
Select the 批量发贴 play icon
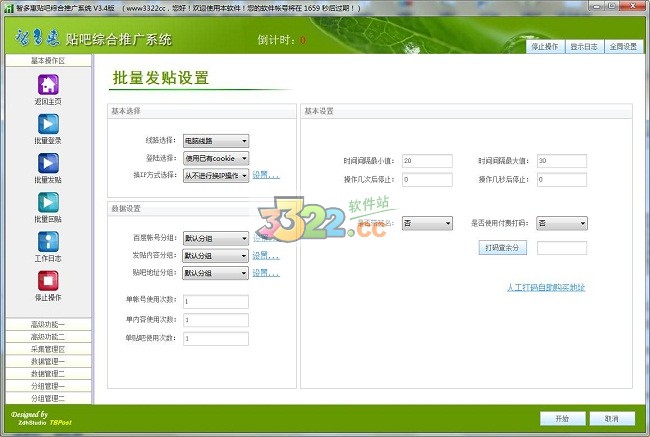click(48, 163)
